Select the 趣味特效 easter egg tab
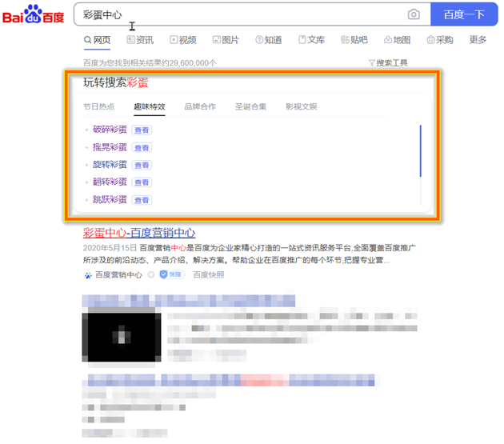 (x=150, y=106)
